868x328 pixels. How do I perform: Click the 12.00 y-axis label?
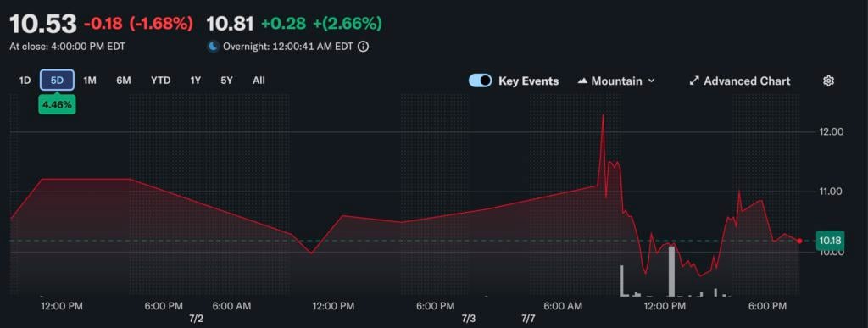(831, 131)
